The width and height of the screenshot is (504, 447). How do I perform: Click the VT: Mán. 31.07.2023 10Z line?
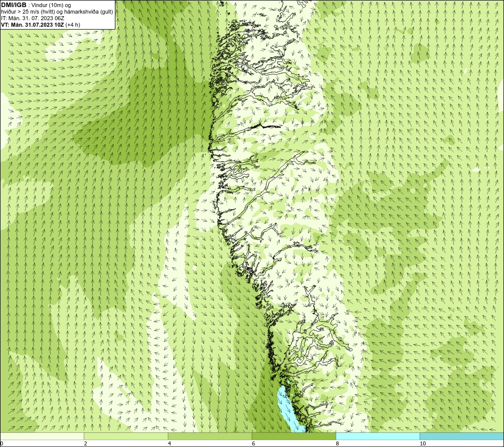point(40,25)
